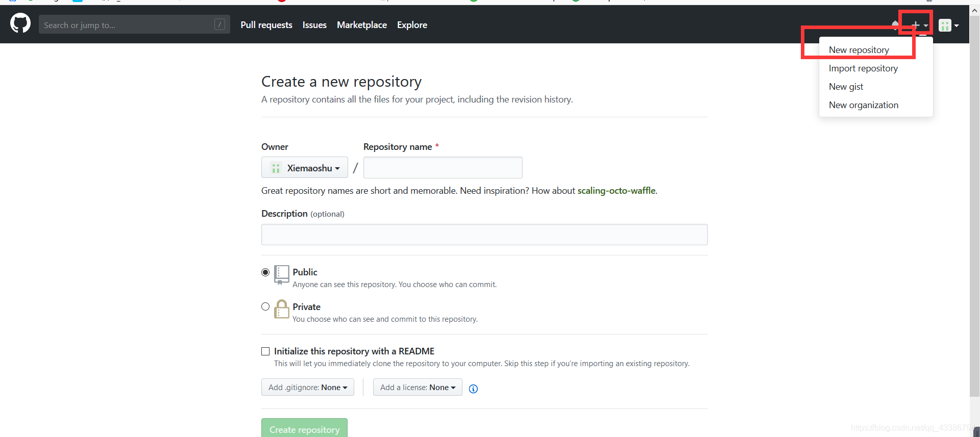Viewport: 980px width, 437px height.
Task: Open Marketplace in header
Action: (x=362, y=25)
